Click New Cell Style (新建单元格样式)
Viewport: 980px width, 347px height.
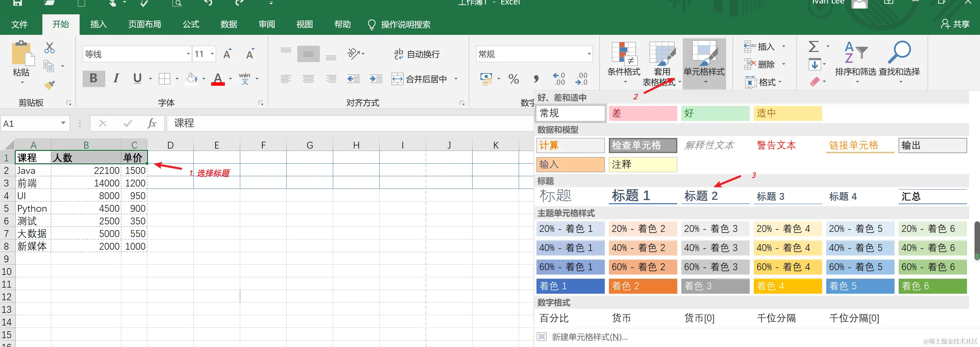pos(583,337)
